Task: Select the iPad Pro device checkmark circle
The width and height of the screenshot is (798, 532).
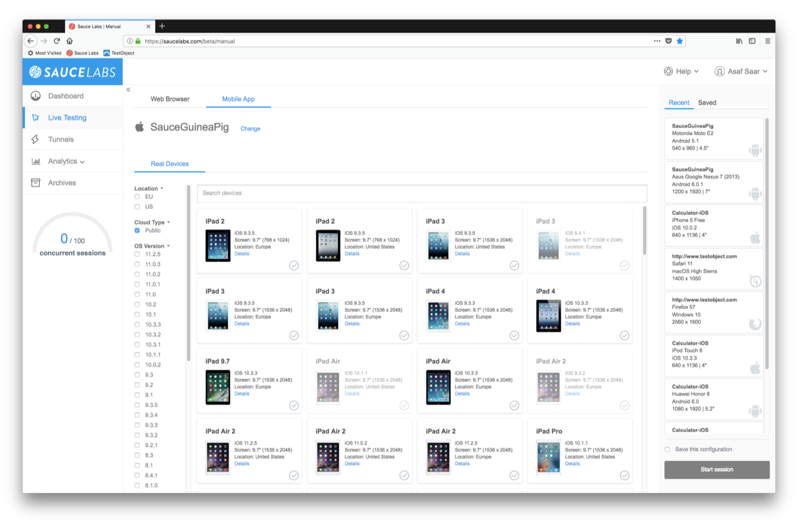Action: pos(624,475)
